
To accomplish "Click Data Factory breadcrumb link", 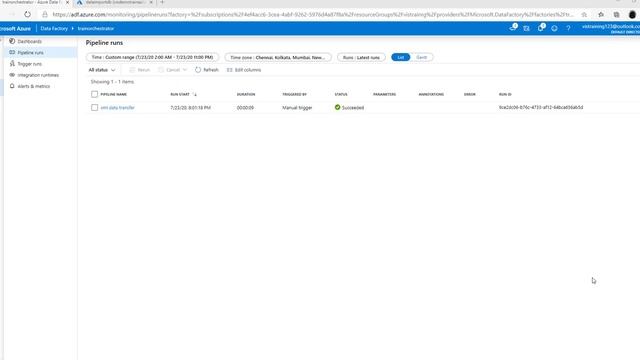I will pos(54,28).
